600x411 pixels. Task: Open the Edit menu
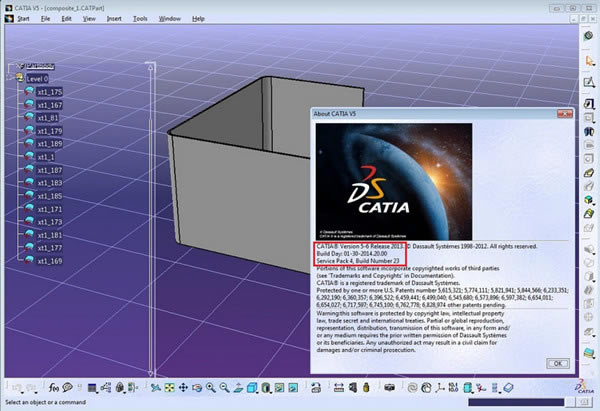(x=67, y=18)
